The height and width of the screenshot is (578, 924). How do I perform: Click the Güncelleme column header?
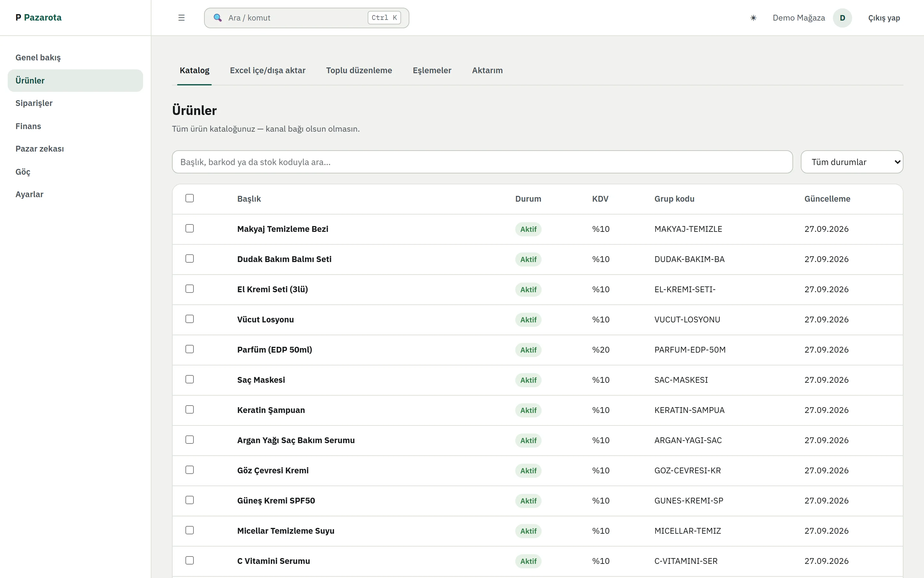827,199
